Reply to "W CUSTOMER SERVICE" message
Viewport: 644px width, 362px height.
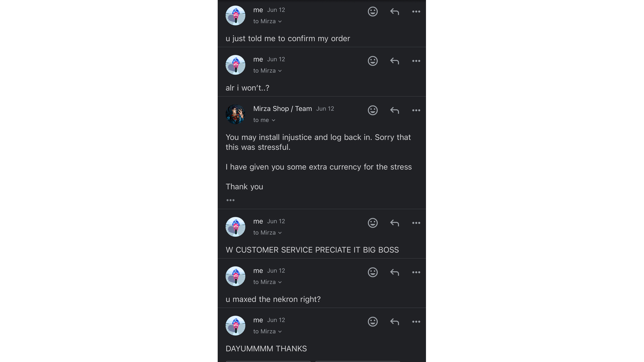pyautogui.click(x=394, y=223)
